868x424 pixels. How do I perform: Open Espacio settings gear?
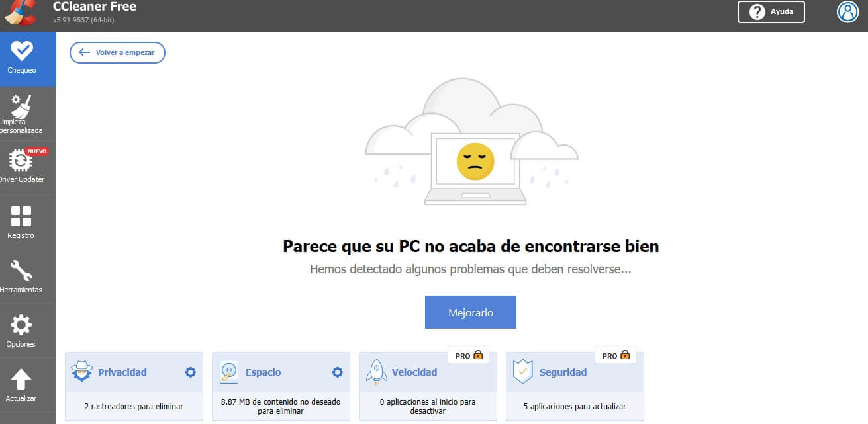[338, 372]
